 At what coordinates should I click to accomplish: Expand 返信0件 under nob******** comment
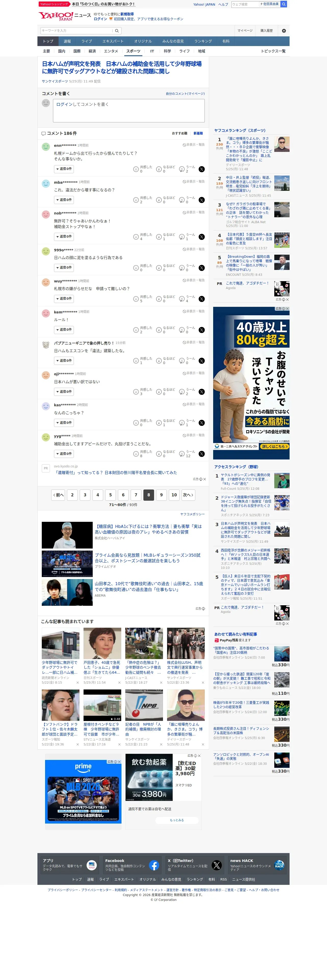pyautogui.click(x=64, y=237)
